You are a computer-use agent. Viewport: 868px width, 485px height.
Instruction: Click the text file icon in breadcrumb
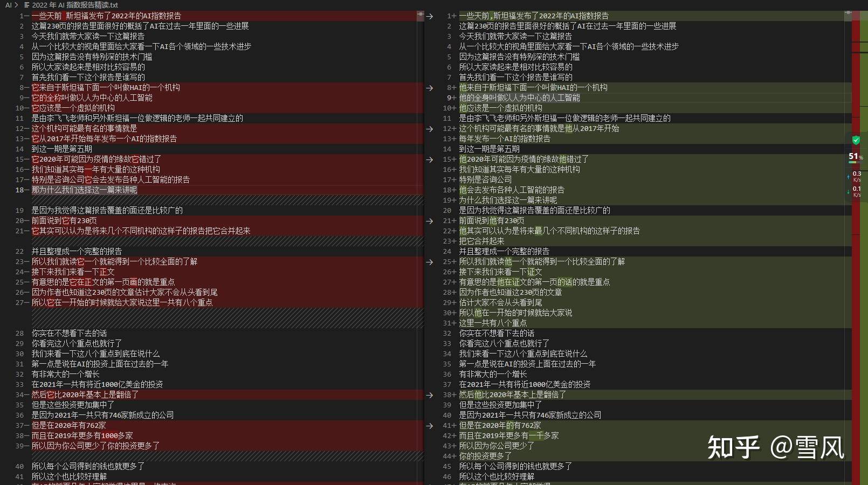coord(27,5)
